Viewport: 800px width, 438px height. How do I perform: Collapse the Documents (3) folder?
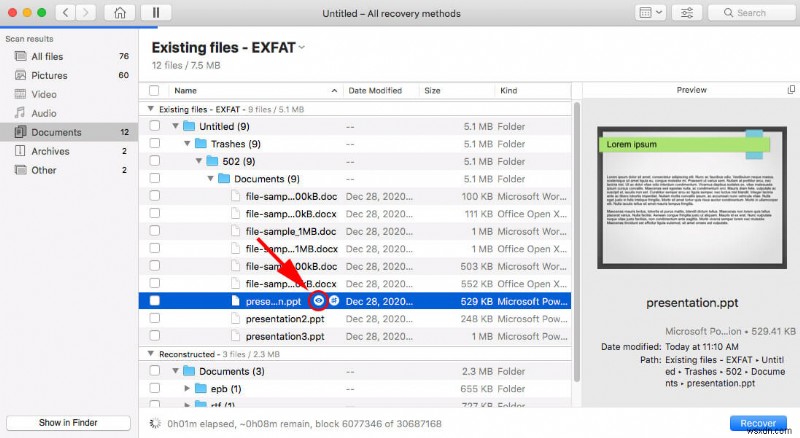coord(176,371)
